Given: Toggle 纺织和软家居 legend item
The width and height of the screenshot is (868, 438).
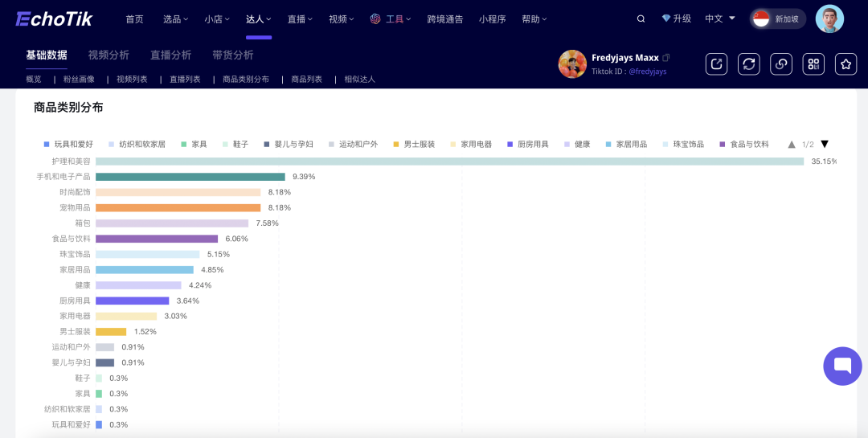Looking at the screenshot, I should [x=137, y=145].
